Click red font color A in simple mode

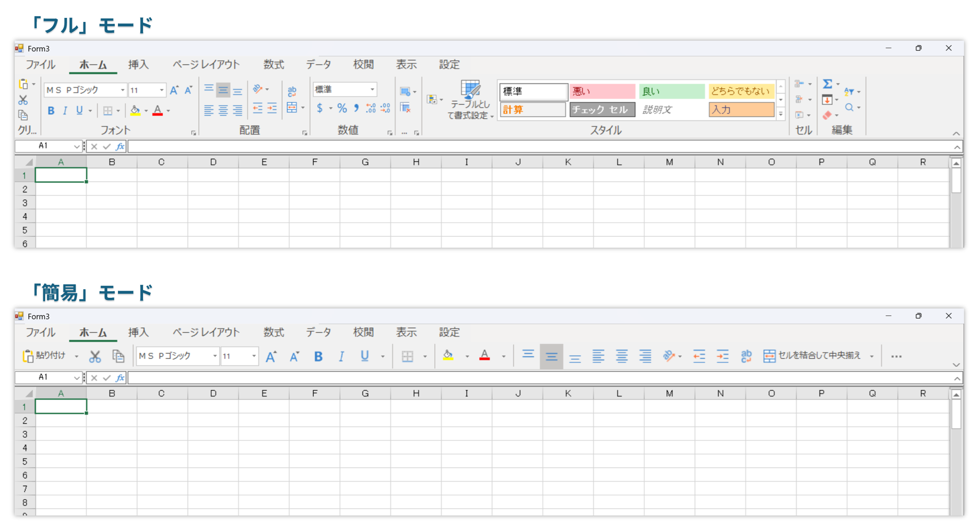click(484, 356)
